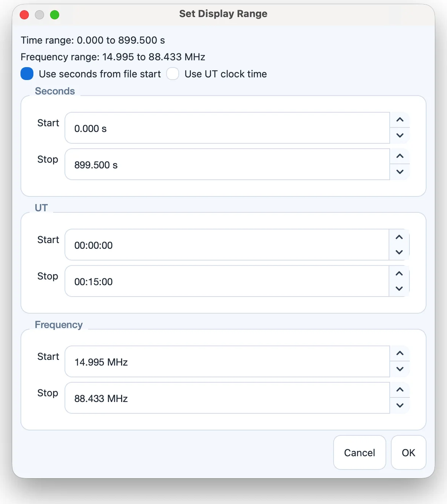The height and width of the screenshot is (504, 447).
Task: Decrease the Seconds Start value
Action: [x=400, y=135]
